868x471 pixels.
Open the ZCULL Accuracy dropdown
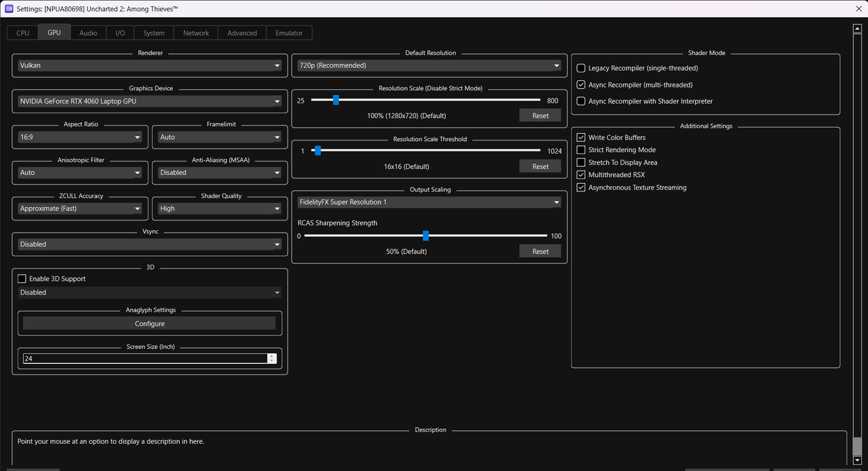click(x=80, y=208)
